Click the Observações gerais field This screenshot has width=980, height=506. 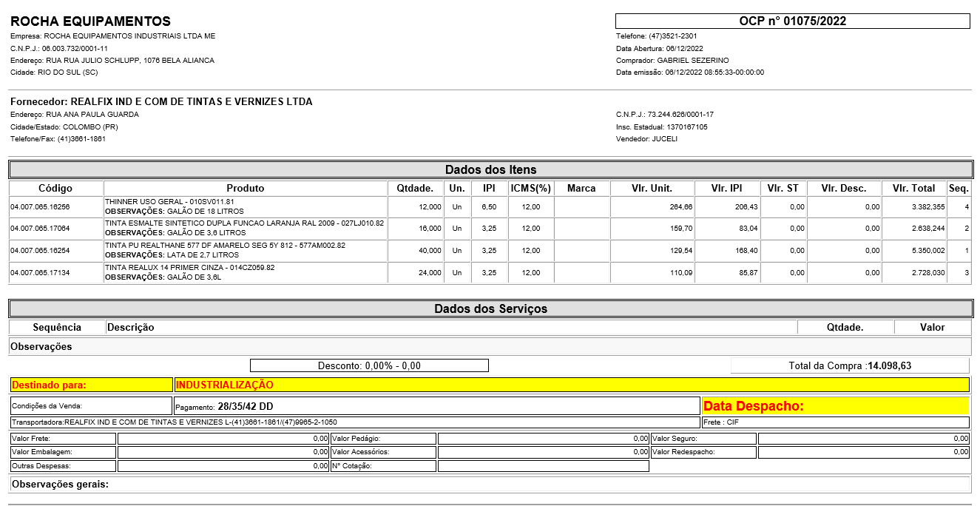pos(490,485)
